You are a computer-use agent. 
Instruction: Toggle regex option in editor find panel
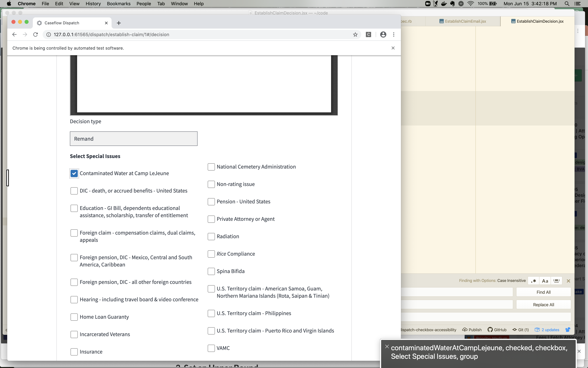coord(534,281)
